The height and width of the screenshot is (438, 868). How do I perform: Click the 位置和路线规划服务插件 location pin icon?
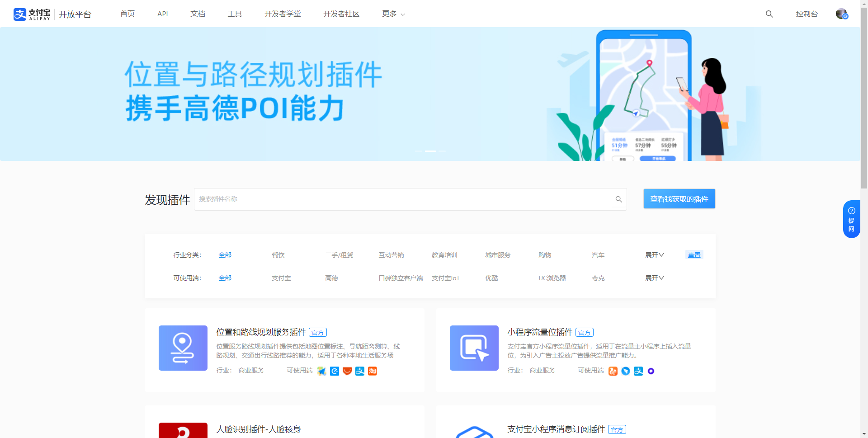click(x=183, y=348)
